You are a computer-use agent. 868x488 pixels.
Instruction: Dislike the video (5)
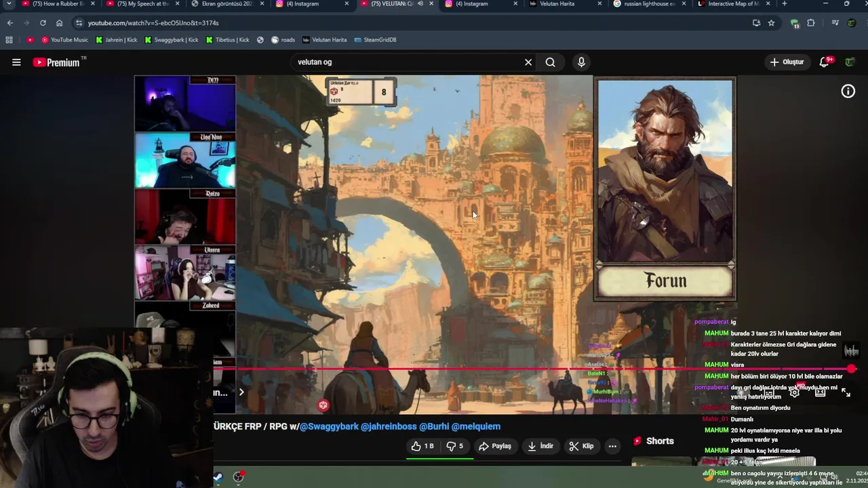click(456, 446)
